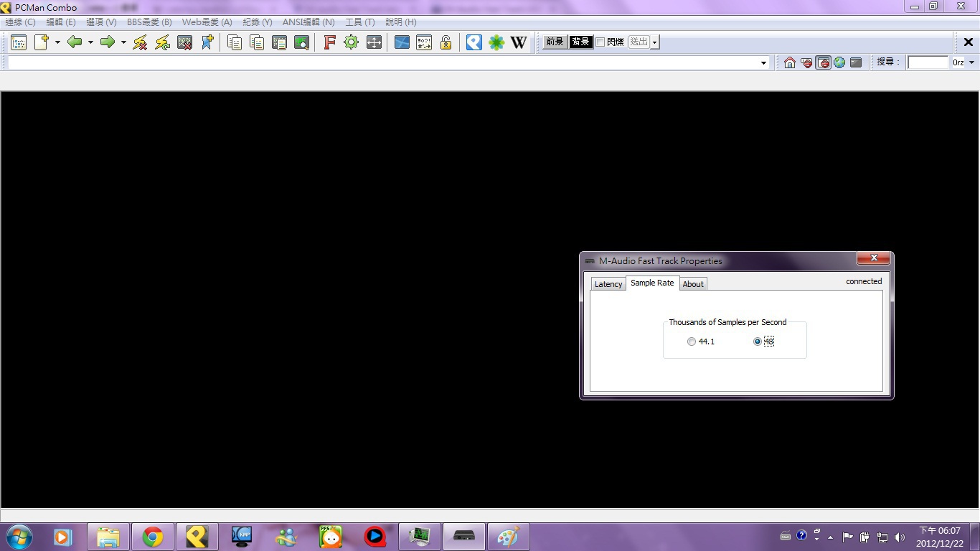The height and width of the screenshot is (551, 980).
Task: Open the 工具 (T) menu
Action: point(359,22)
